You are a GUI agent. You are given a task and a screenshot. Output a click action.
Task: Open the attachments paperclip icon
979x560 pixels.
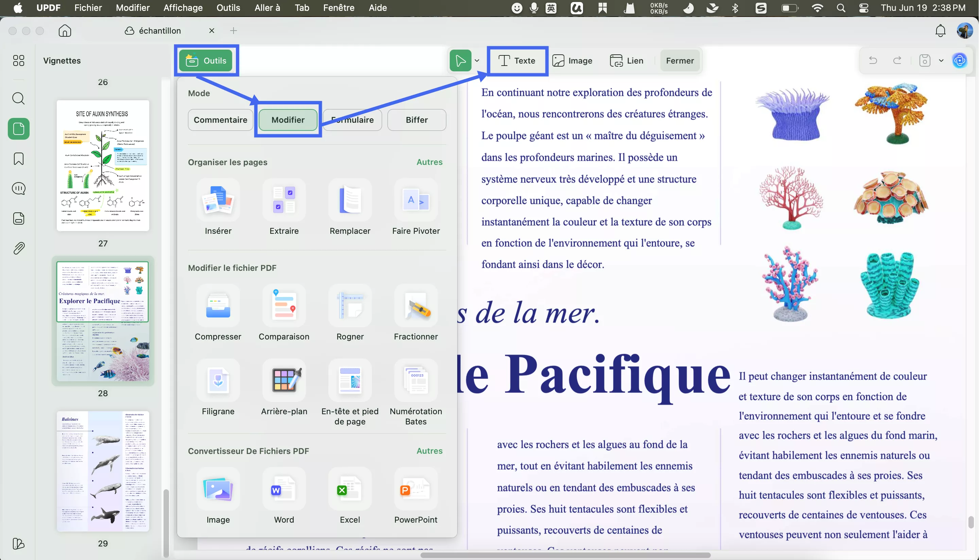(18, 248)
